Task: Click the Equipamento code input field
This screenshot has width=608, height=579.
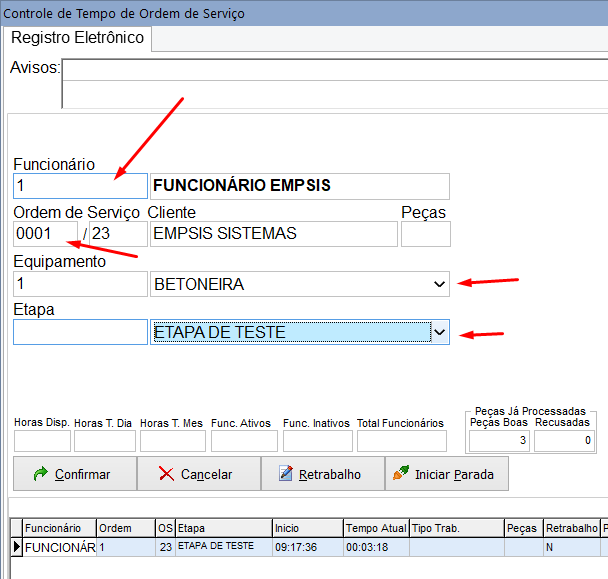Action: (80, 284)
